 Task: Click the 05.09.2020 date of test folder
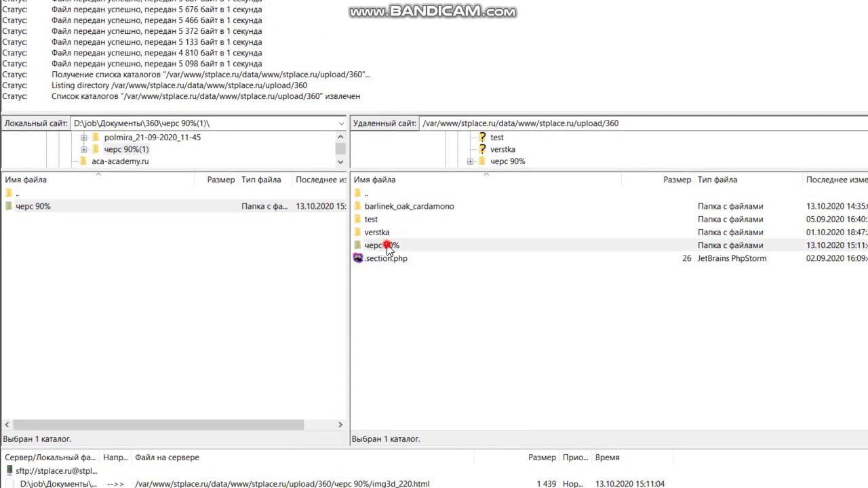pos(837,219)
